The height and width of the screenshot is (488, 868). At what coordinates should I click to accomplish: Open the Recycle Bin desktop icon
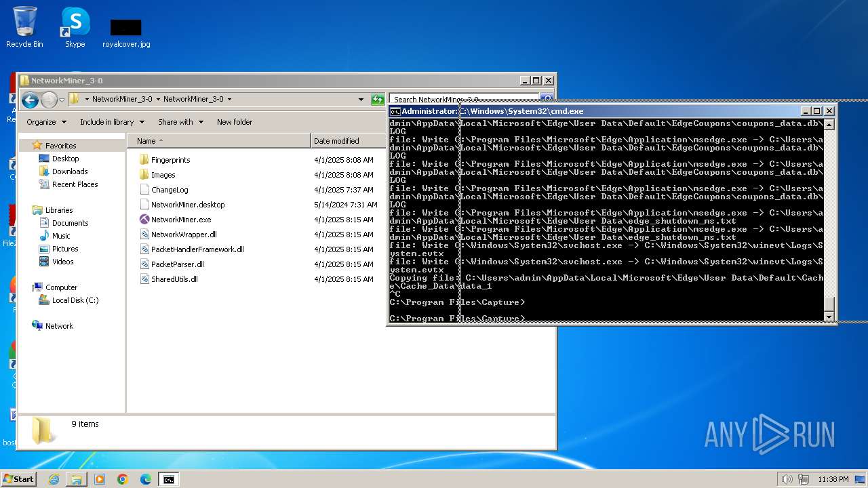tap(24, 27)
